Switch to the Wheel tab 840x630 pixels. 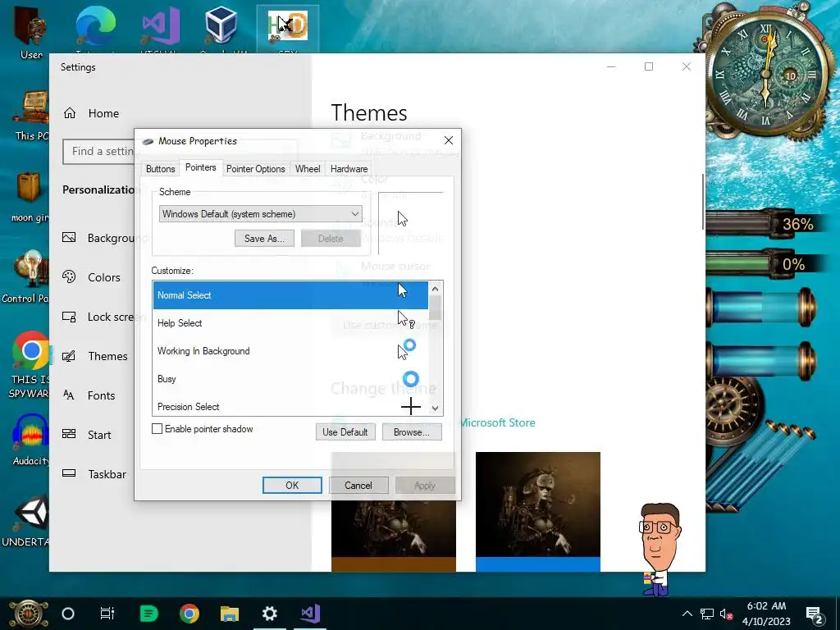[x=308, y=169]
